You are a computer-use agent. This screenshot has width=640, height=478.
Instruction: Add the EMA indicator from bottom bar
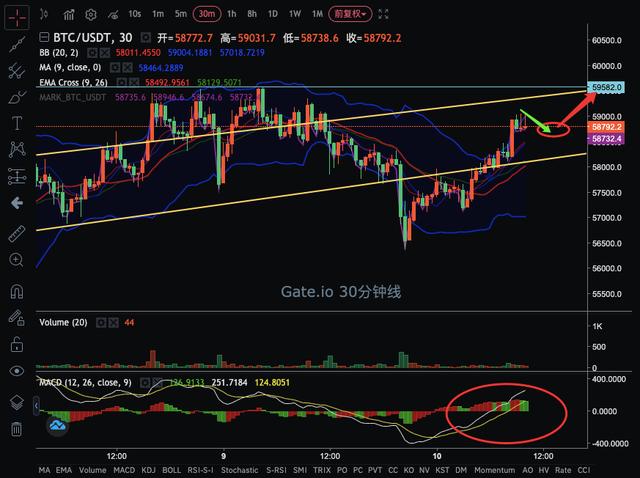coord(64,470)
